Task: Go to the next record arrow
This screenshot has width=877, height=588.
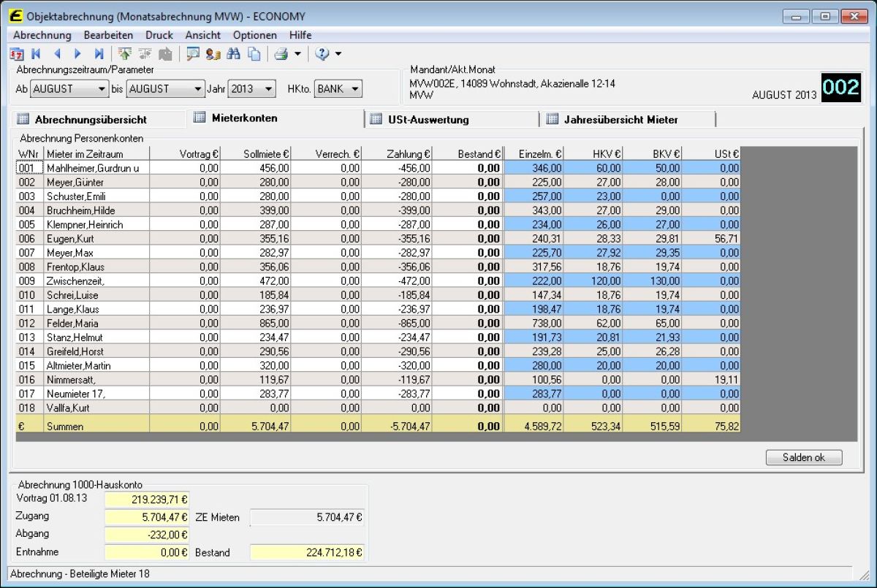Action: click(77, 53)
